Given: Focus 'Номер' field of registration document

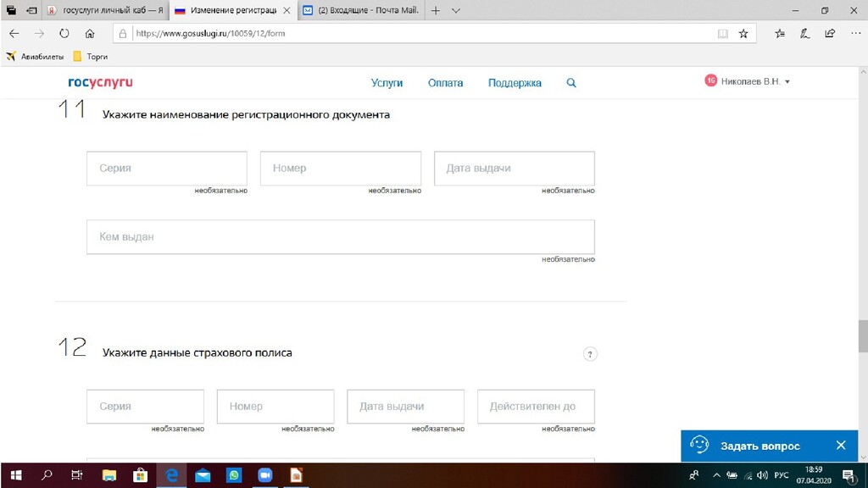Looking at the screenshot, I should [x=341, y=169].
